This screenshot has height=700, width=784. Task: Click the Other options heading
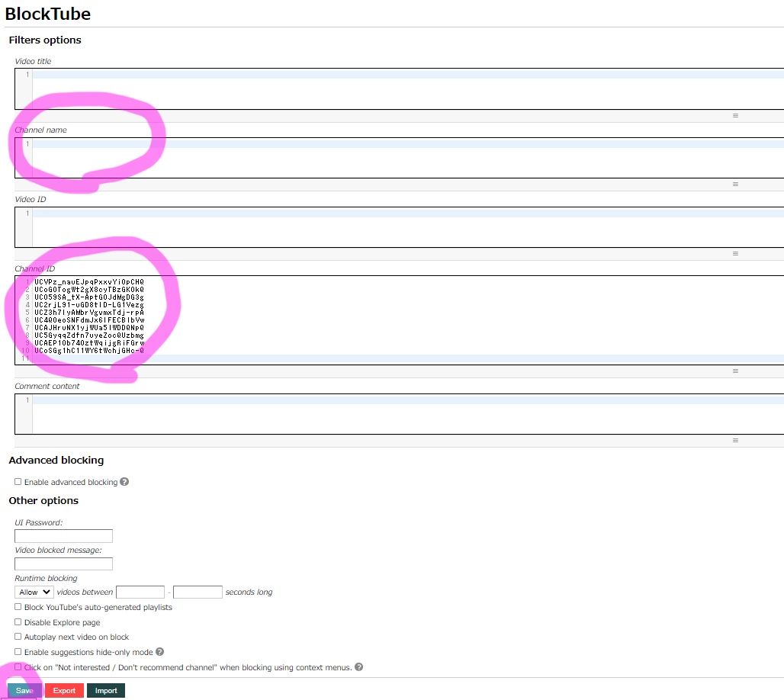43,500
